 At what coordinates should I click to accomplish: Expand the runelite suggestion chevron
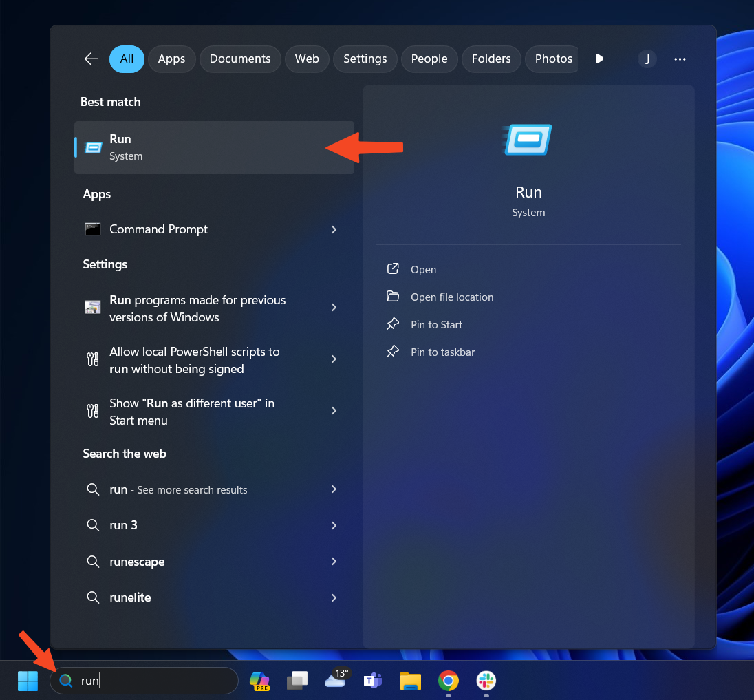coord(334,597)
